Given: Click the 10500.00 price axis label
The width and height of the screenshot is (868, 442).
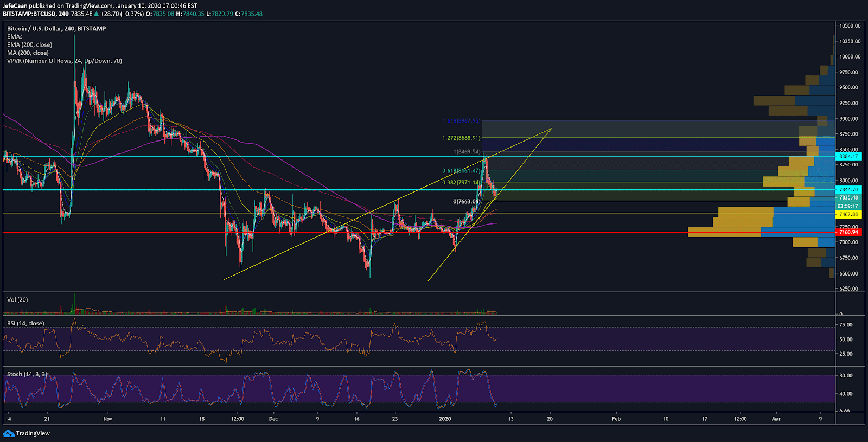Looking at the screenshot, I should [x=850, y=25].
